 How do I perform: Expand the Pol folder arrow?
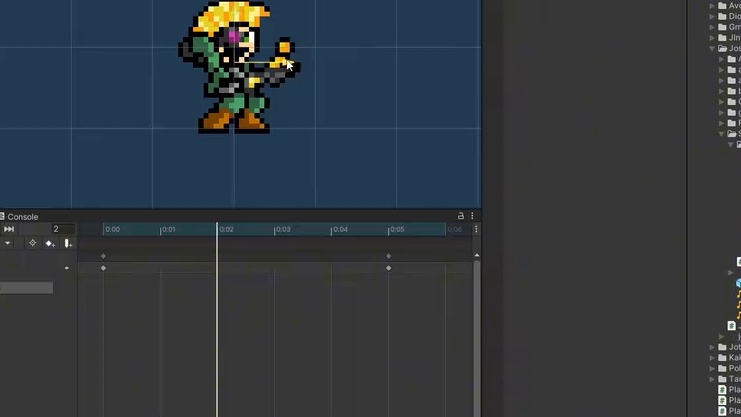pos(712,368)
